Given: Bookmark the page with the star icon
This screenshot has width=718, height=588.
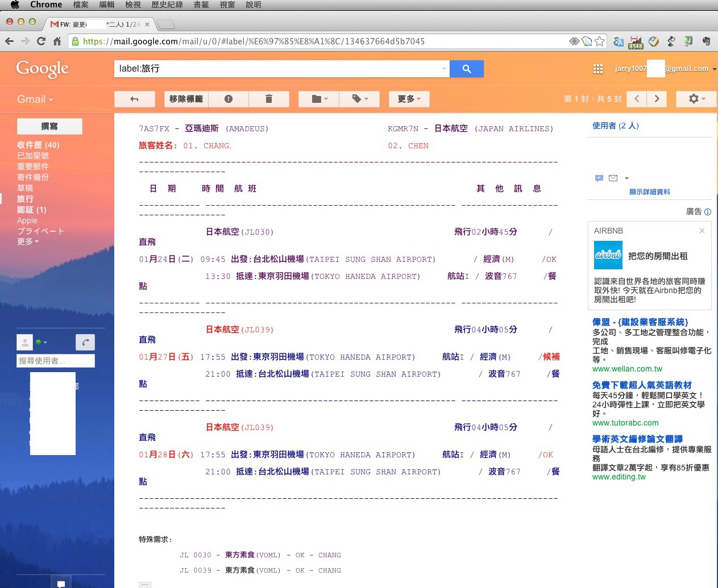Looking at the screenshot, I should coord(599,41).
